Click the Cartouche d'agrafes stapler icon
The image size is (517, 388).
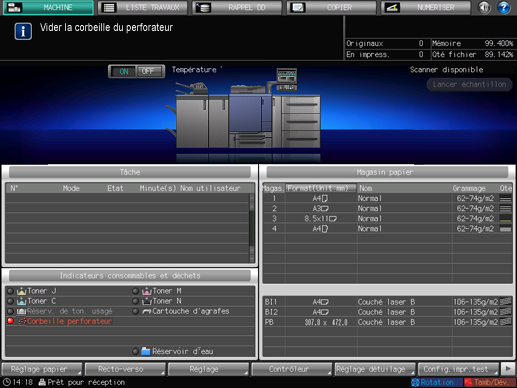(x=146, y=311)
